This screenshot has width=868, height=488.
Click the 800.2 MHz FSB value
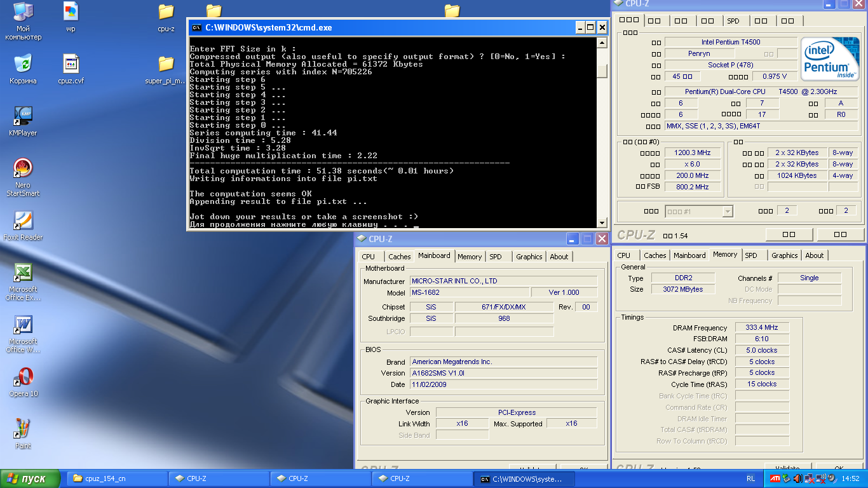[692, 187]
